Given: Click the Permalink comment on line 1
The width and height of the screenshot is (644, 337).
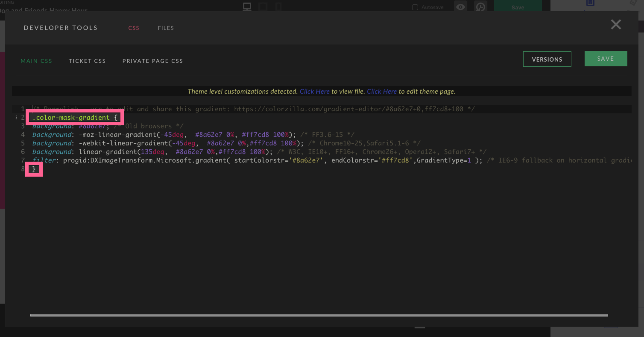Looking at the screenshot, I should click(x=253, y=109).
